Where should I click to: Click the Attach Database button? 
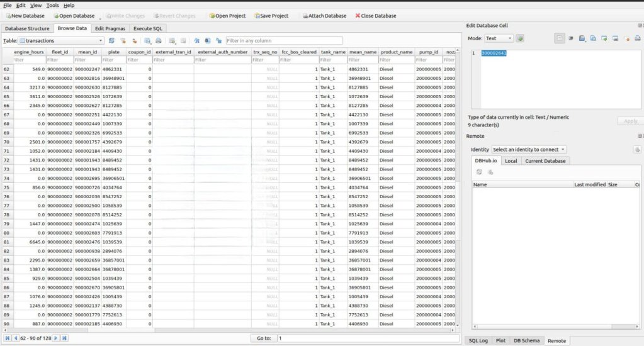click(324, 16)
